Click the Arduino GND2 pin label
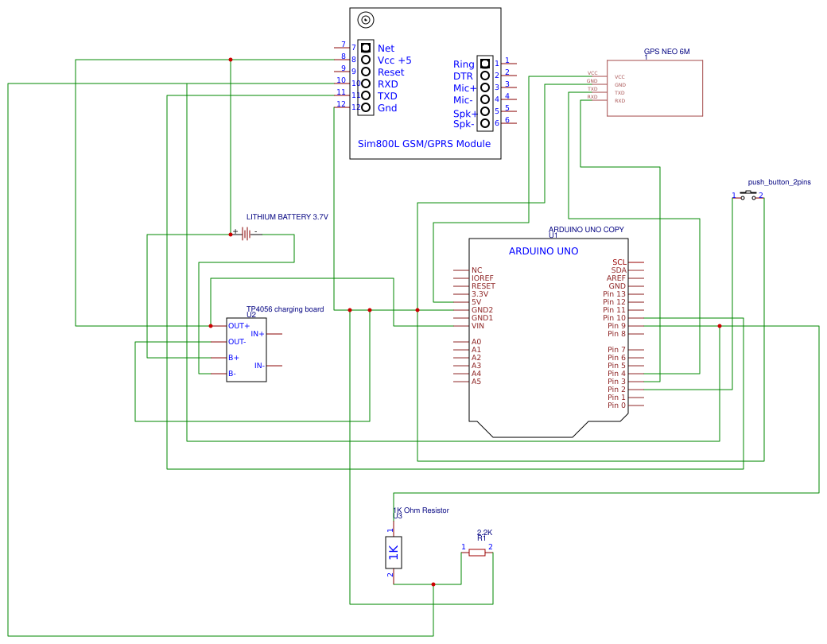Screen dimensions: 827x644 pos(482,310)
